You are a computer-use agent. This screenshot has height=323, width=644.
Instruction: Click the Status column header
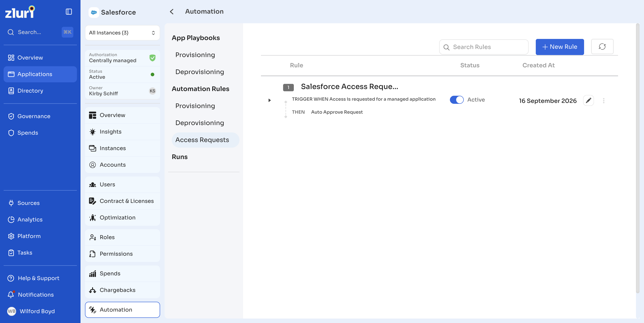click(x=470, y=65)
